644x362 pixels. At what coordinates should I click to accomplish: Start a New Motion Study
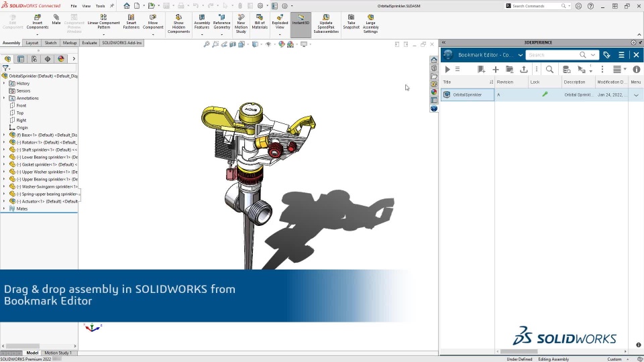241,23
